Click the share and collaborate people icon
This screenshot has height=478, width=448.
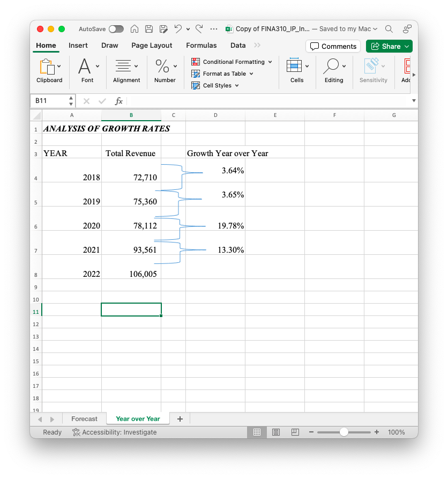click(407, 29)
